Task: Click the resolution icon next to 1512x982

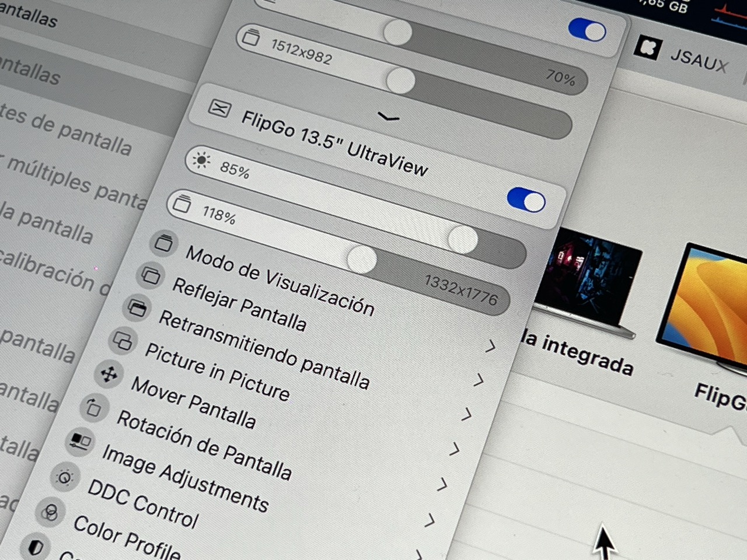Action: point(251,37)
